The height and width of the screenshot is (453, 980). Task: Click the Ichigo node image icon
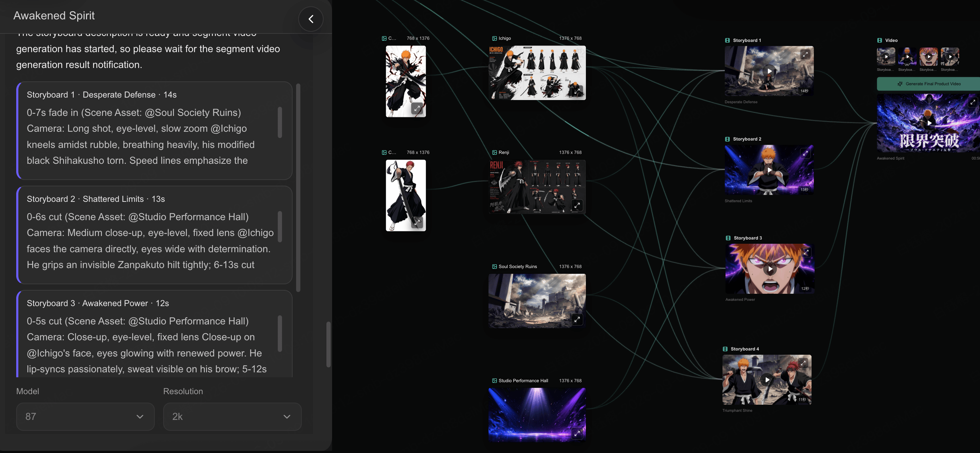coord(494,38)
